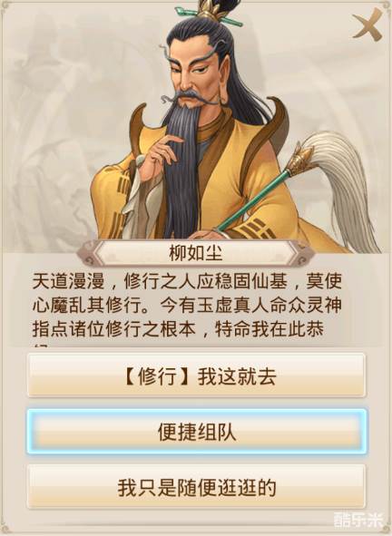Select the highlighted 便捷组队 button

(x=197, y=432)
